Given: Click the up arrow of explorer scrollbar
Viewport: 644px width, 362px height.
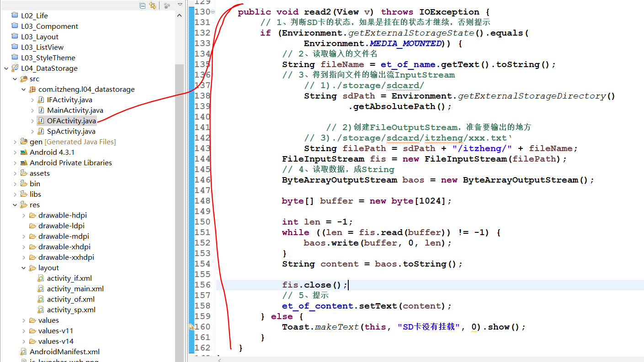Looking at the screenshot, I should tap(179, 16).
